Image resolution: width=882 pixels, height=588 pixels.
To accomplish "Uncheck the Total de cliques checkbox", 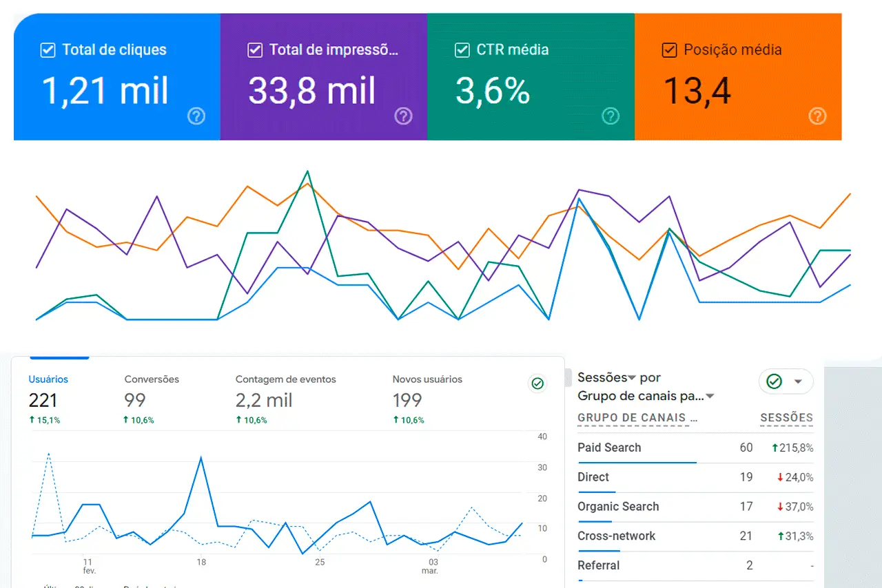I will [48, 50].
